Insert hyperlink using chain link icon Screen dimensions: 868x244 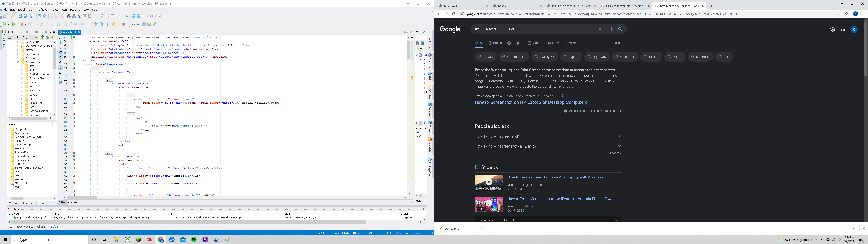tap(154, 24)
